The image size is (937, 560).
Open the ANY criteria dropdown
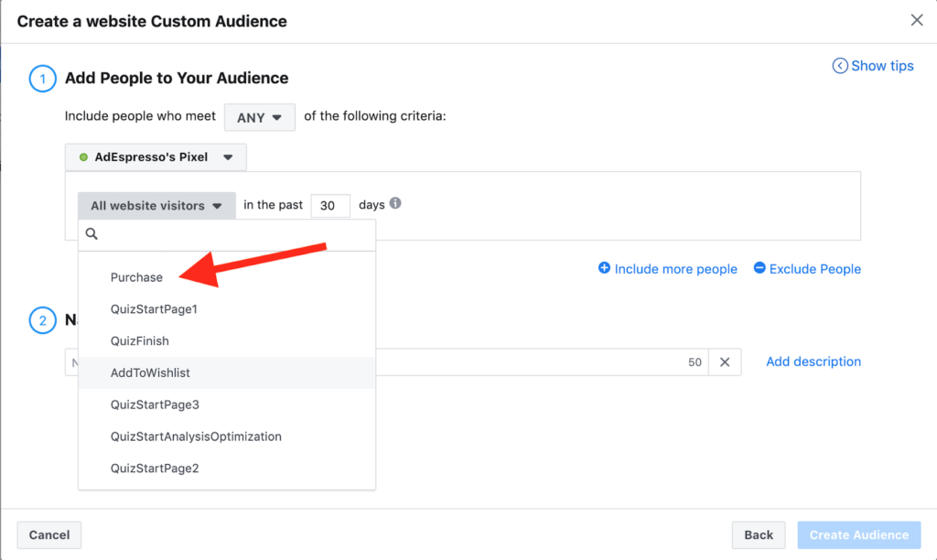[260, 117]
